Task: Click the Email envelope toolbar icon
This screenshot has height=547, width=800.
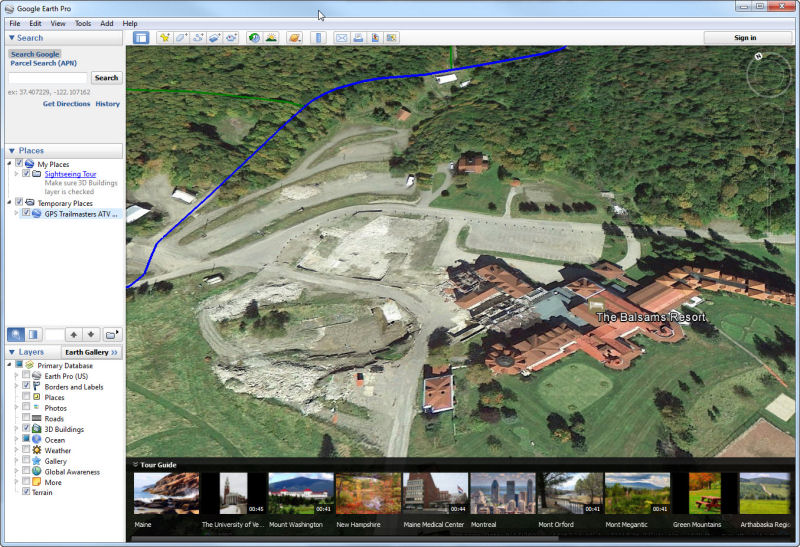Action: [341, 38]
